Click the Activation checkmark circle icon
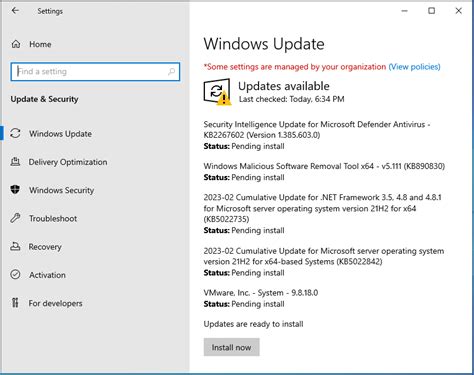Viewport: 474px width, 375px height. click(x=15, y=275)
